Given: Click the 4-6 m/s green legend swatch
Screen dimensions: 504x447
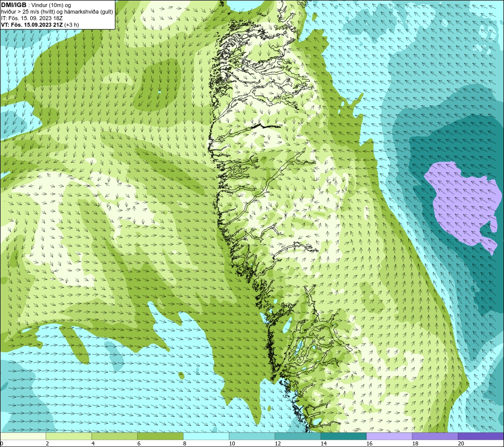Looking at the screenshot, I should click(114, 436).
